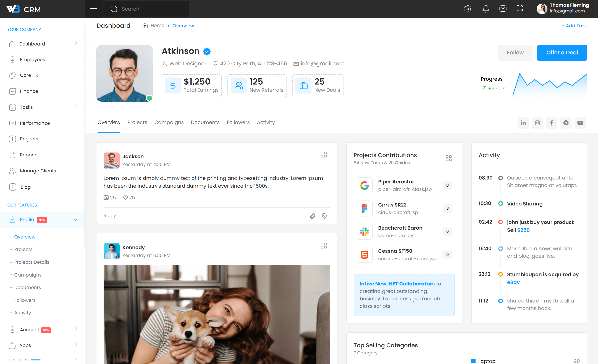Click Intive New .NET Collaborators link

pos(397,283)
